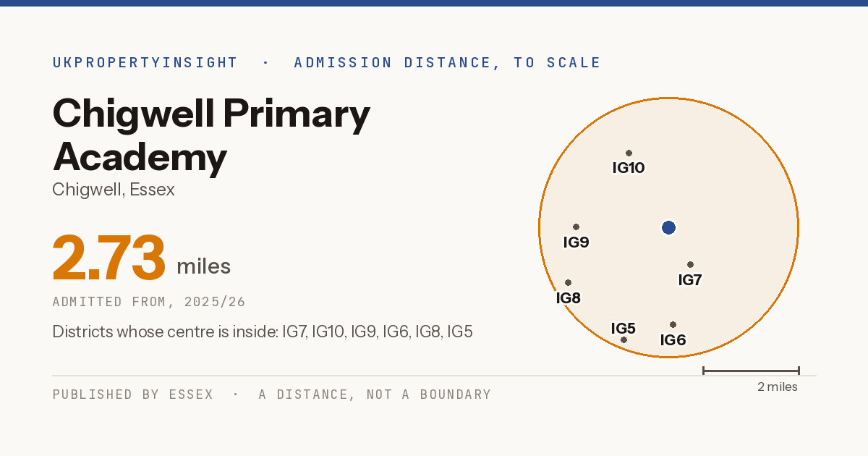Click the blue school location dot

(668, 228)
